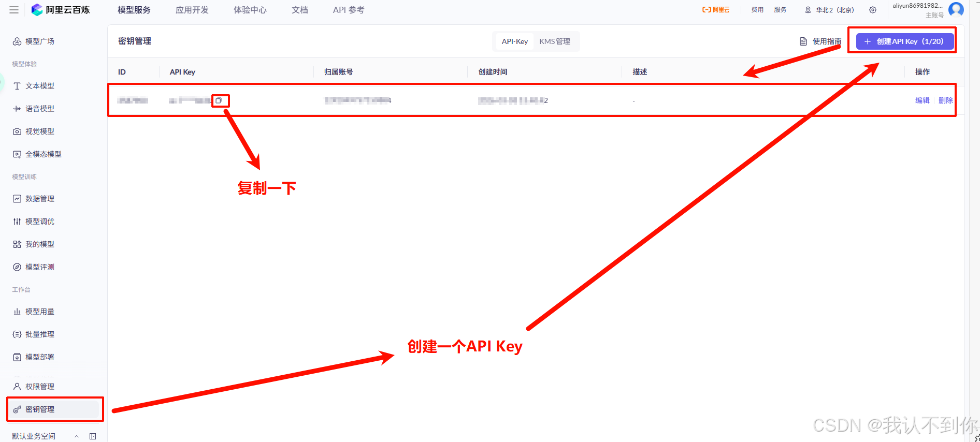
Task: Open 费用 in the header
Action: coord(757,10)
